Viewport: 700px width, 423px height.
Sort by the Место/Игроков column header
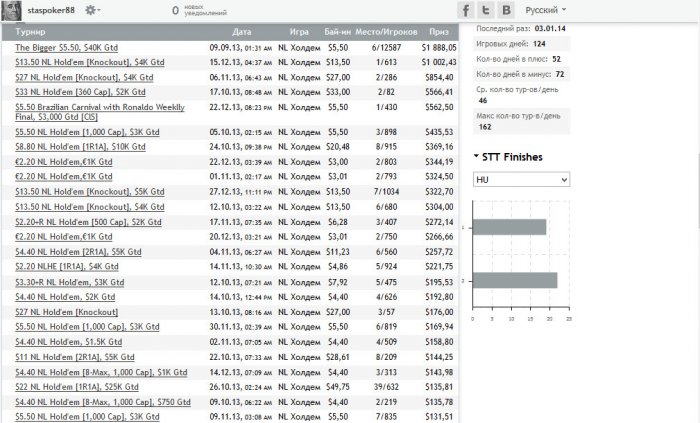click(x=386, y=32)
